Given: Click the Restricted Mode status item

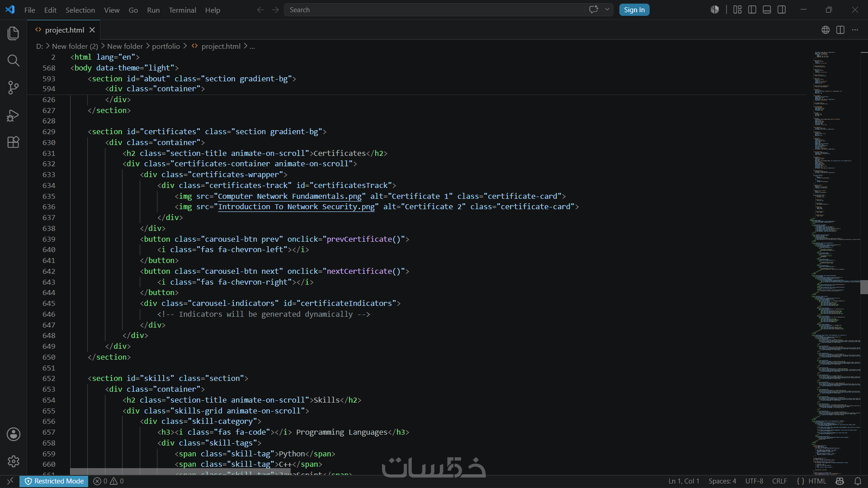Looking at the screenshot, I should 54,481.
